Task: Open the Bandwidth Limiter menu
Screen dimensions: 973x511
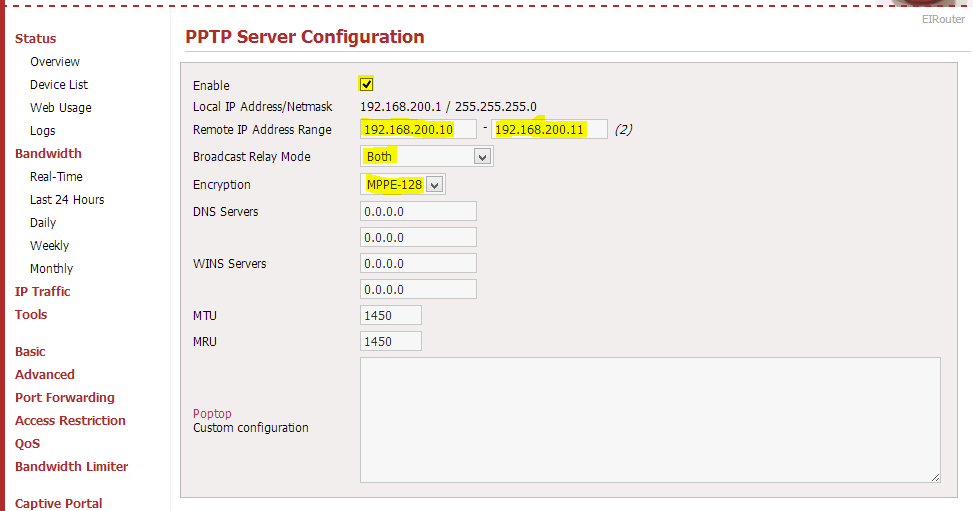Action: click(71, 466)
